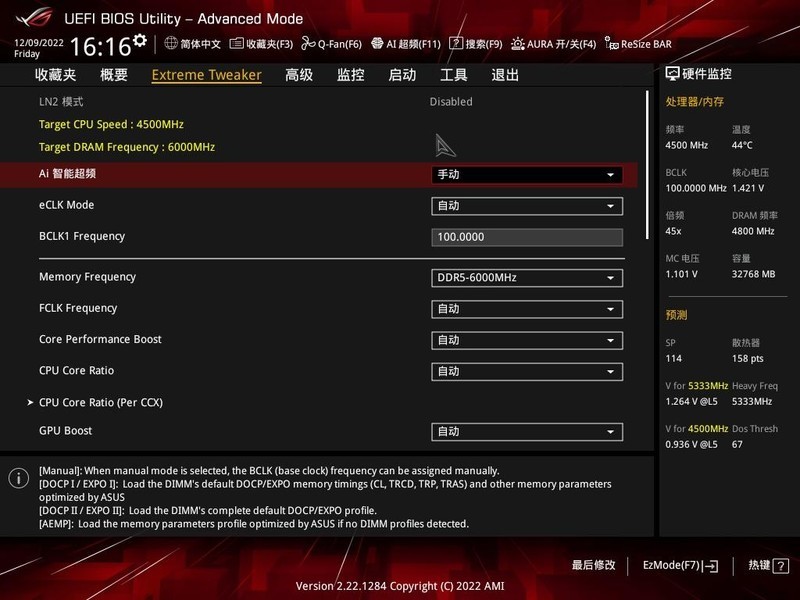Viewport: 800px width, 600px height.
Task: Click 简体中文 language button
Action: click(x=200, y=44)
